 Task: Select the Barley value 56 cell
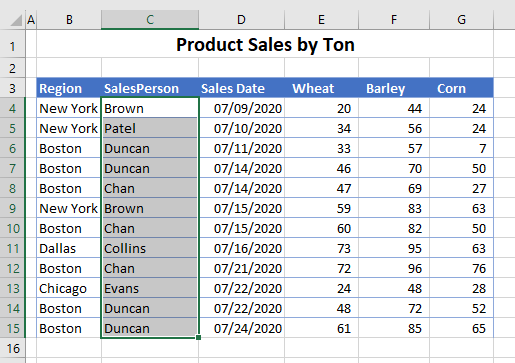(394, 128)
